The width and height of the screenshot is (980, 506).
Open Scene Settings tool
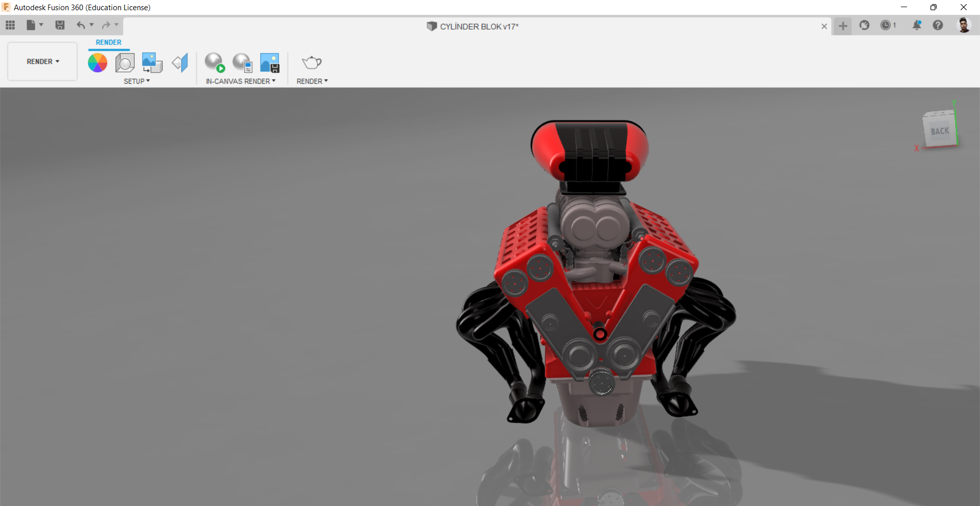pos(125,63)
